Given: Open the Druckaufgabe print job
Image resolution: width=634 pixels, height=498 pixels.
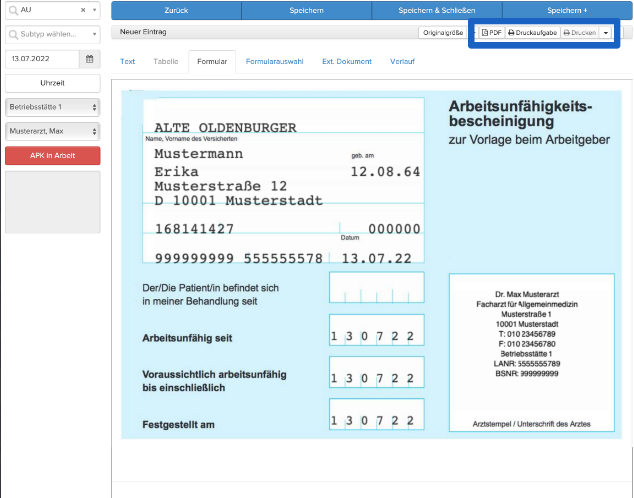Looking at the screenshot, I should 533,33.
